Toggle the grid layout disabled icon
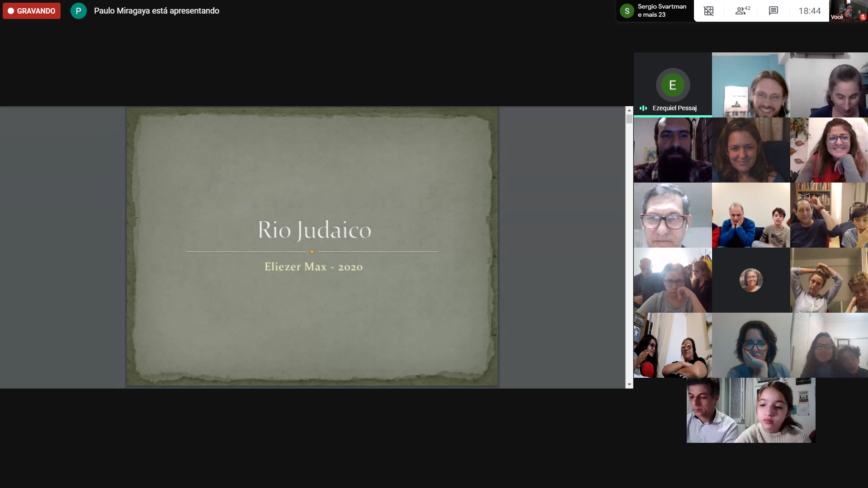Screen dimensions: 868x488 (708, 11)
